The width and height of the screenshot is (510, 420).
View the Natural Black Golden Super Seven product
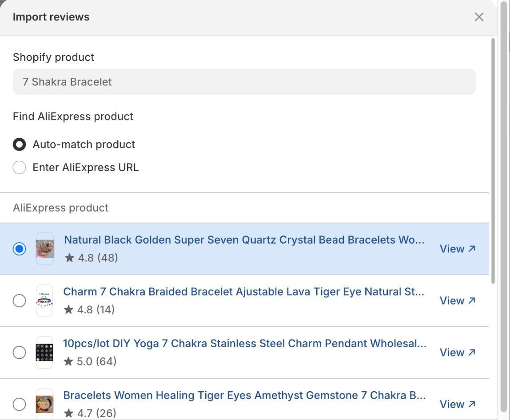coord(458,249)
